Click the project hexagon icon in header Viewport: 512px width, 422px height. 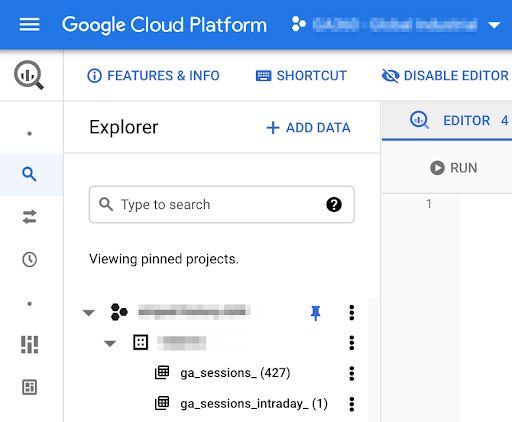tap(299, 24)
